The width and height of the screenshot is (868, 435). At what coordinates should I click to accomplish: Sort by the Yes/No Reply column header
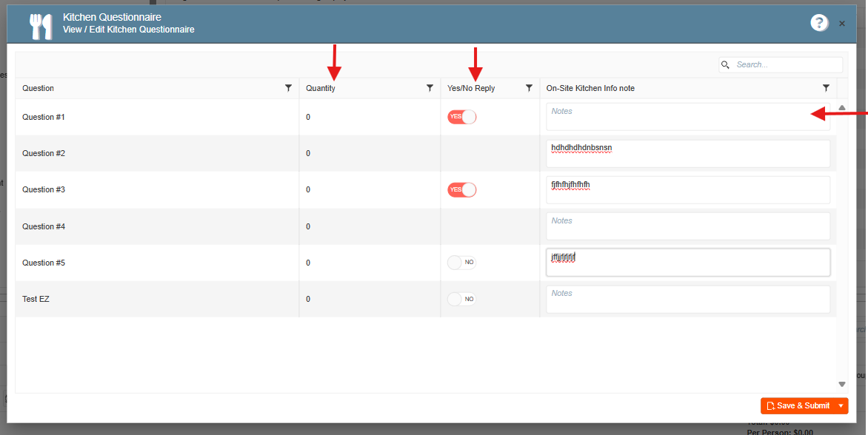click(x=471, y=89)
